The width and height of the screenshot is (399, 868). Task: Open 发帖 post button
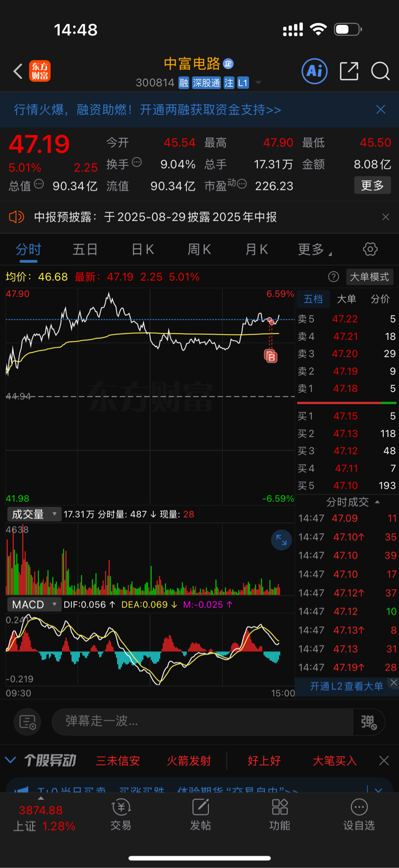click(201, 815)
